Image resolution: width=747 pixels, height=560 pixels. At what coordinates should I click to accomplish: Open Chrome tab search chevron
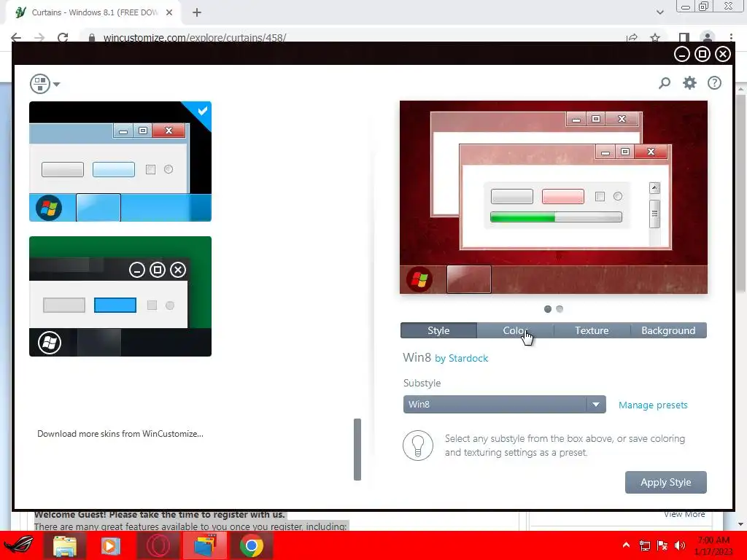pyautogui.click(x=659, y=12)
